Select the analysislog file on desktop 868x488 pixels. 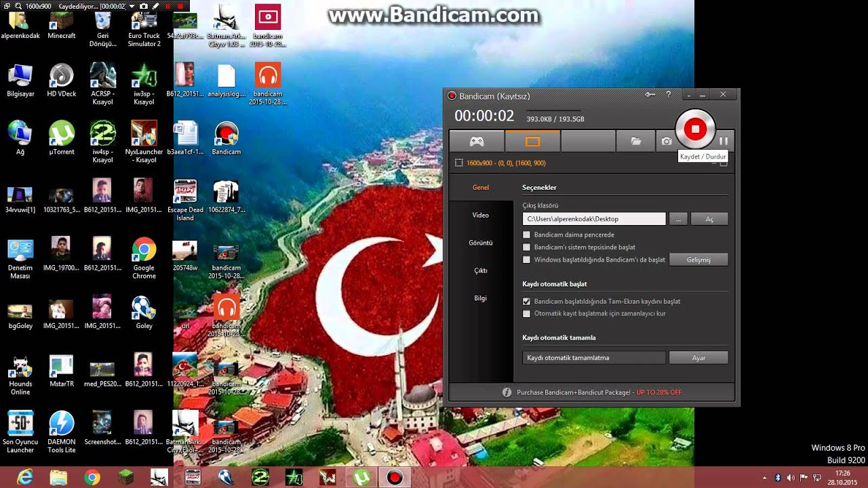226,80
